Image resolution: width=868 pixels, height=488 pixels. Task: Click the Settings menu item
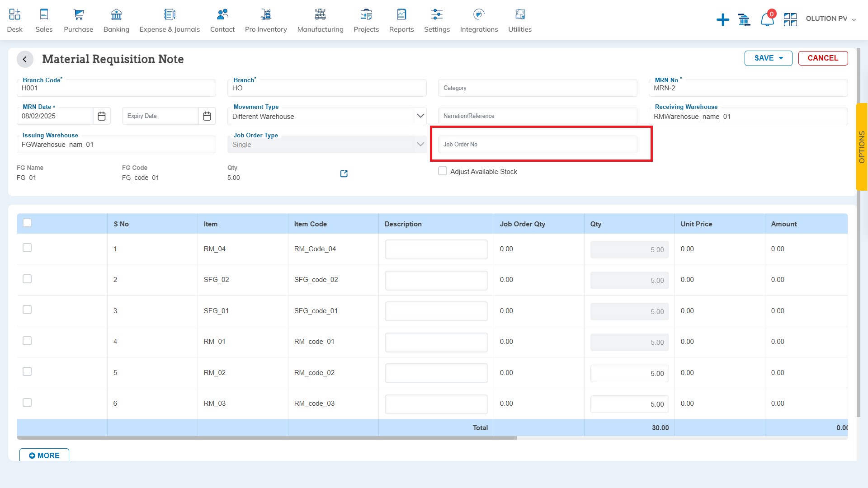(436, 20)
